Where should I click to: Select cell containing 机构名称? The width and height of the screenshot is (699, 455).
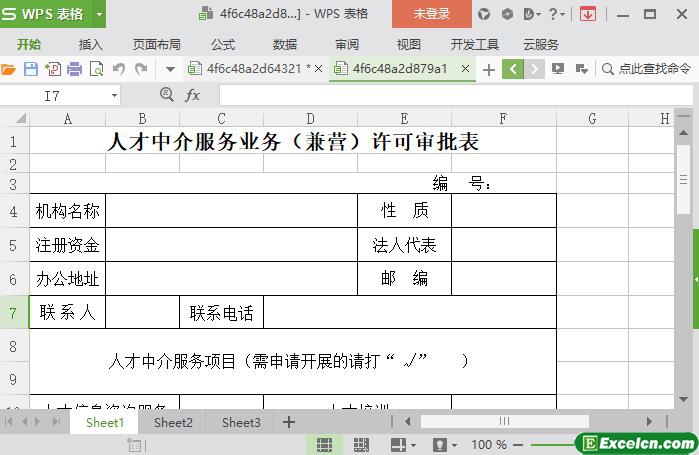(67, 211)
